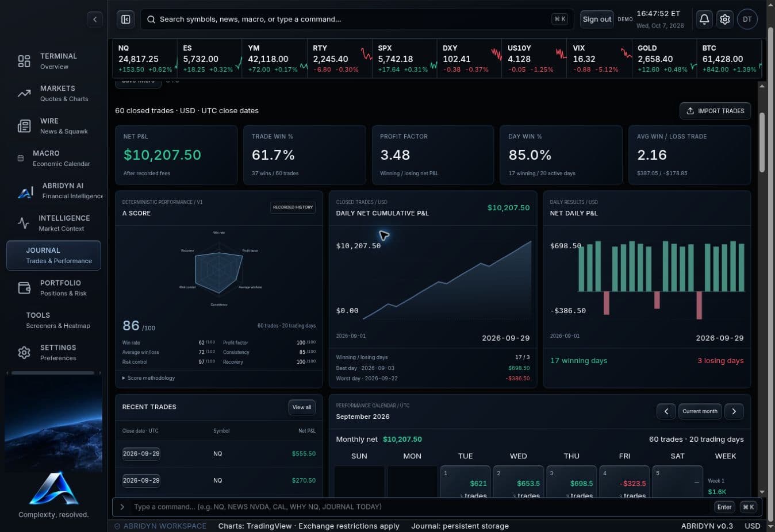Open Intelligence Market Context

pyautogui.click(x=53, y=223)
